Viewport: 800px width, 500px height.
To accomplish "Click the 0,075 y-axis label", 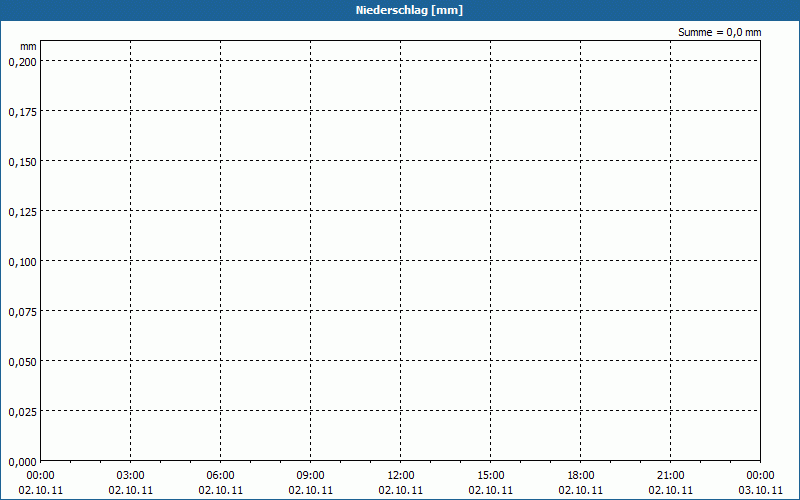I will click(x=22, y=311).
